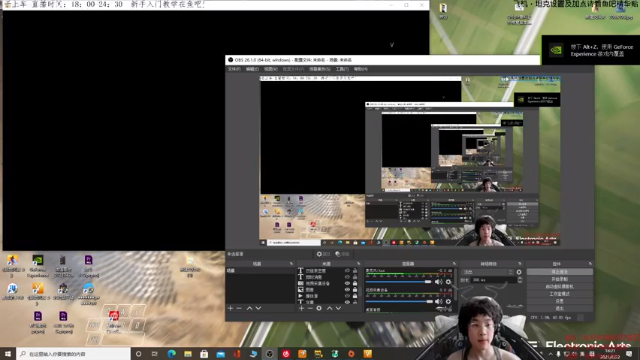Hide the first text source via eye icon
This screenshot has height=360, width=640.
click(x=347, y=271)
